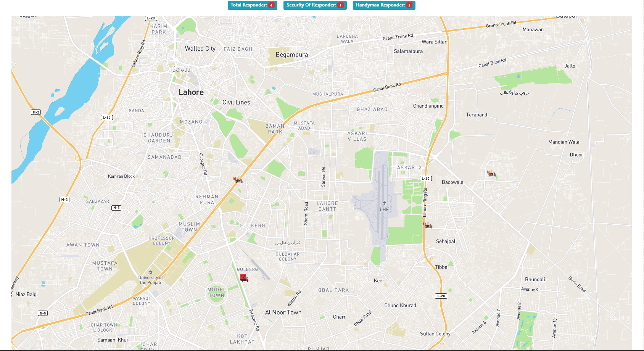Select the handyman scooter marker near Rehman Pura
This screenshot has width=644, height=351.
(238, 179)
